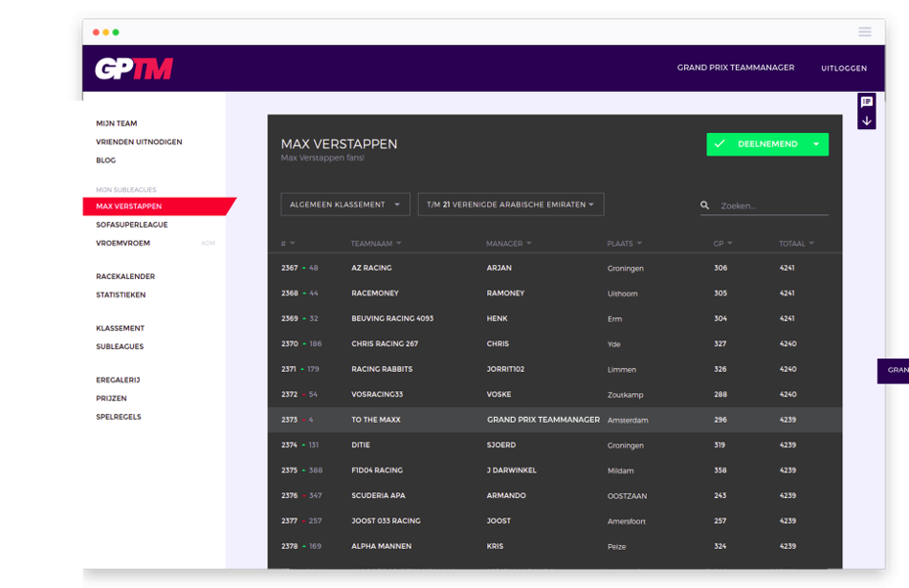Click the Zoeken search field

pyautogui.click(x=773, y=206)
